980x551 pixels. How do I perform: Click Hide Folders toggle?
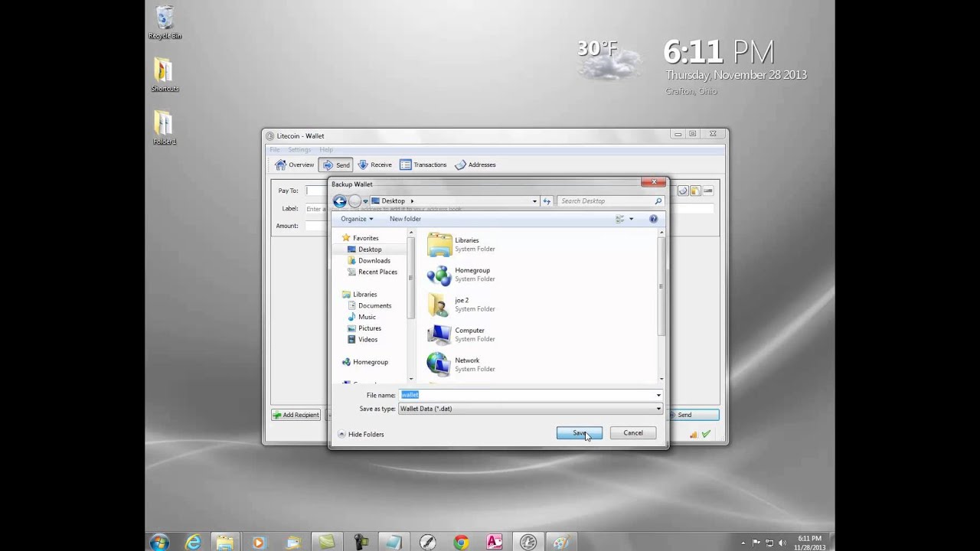point(361,434)
